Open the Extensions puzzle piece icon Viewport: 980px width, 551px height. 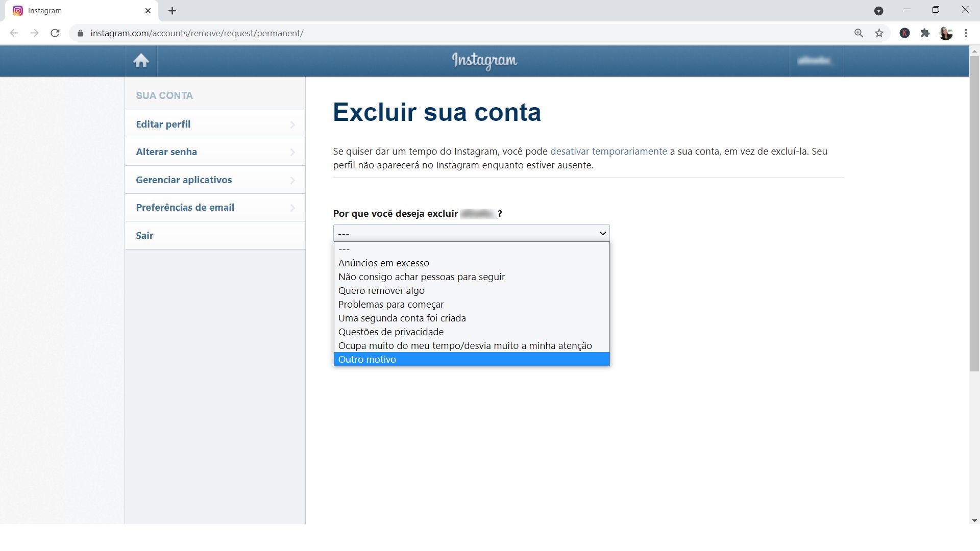(x=925, y=33)
